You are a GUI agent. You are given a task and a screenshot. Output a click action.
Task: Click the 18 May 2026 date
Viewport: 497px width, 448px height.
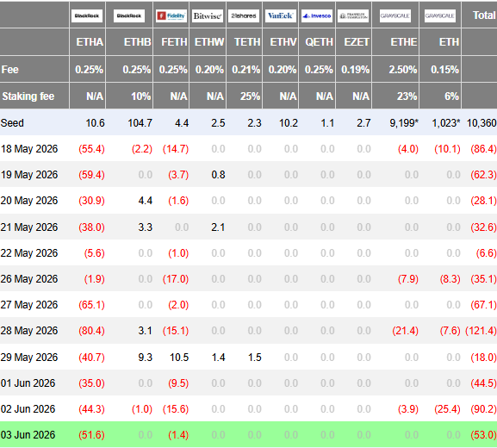pyautogui.click(x=29, y=149)
